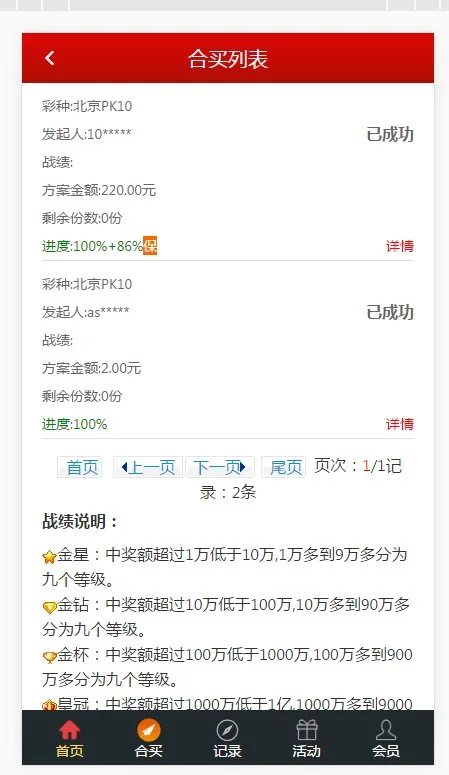
Task: View 详情 for the 220.00元 plan
Action: 400,246
